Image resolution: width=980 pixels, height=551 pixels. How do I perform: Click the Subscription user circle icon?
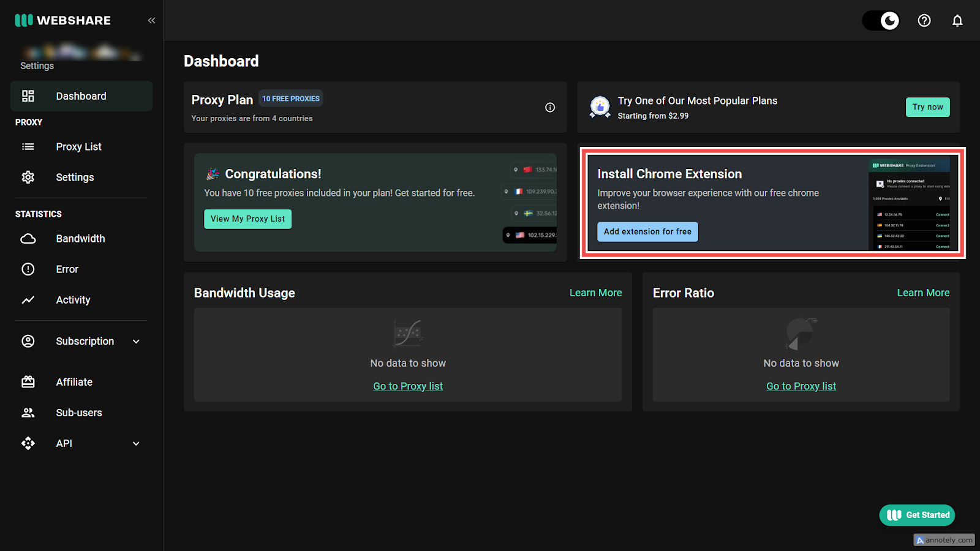[28, 341]
